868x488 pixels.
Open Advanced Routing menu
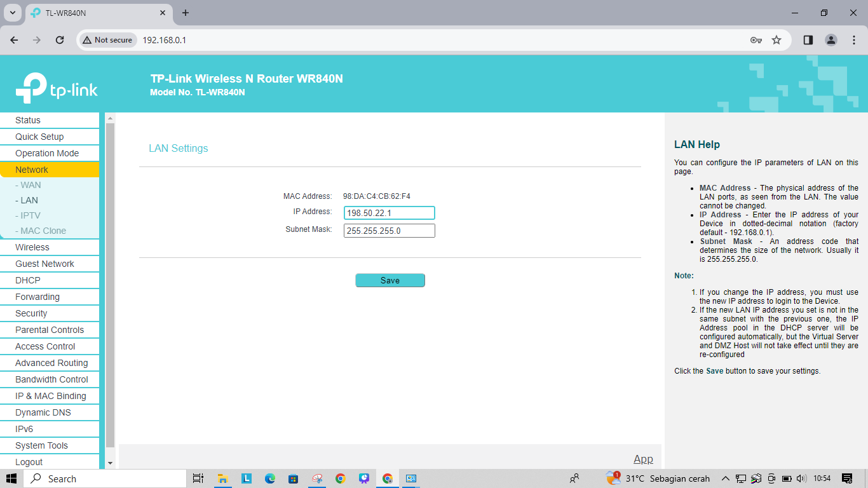(x=50, y=363)
